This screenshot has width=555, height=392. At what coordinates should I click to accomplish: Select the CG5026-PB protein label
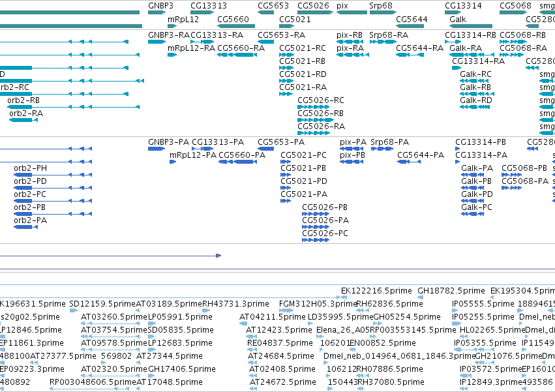click(x=325, y=207)
